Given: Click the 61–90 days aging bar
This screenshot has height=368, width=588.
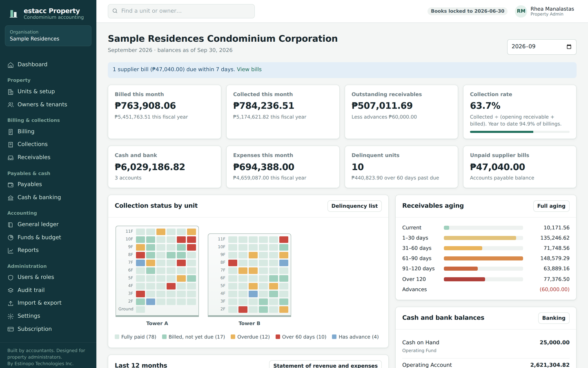Looking at the screenshot, I should click(x=483, y=258).
